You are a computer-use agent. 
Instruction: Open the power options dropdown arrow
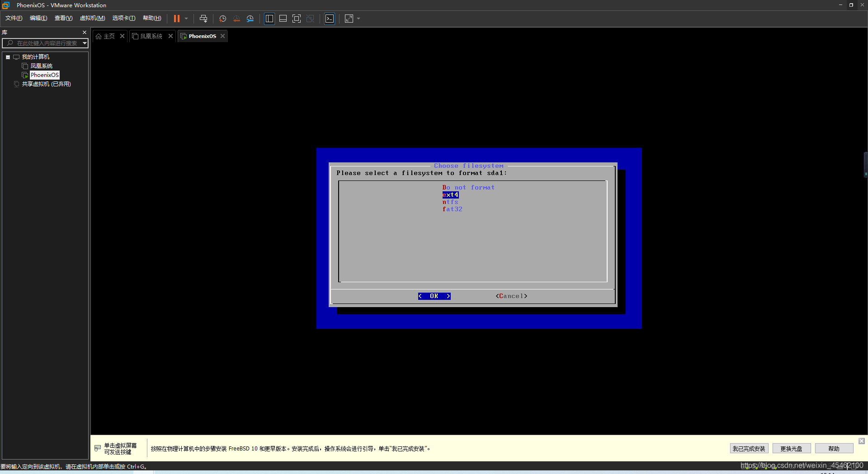pos(186,19)
